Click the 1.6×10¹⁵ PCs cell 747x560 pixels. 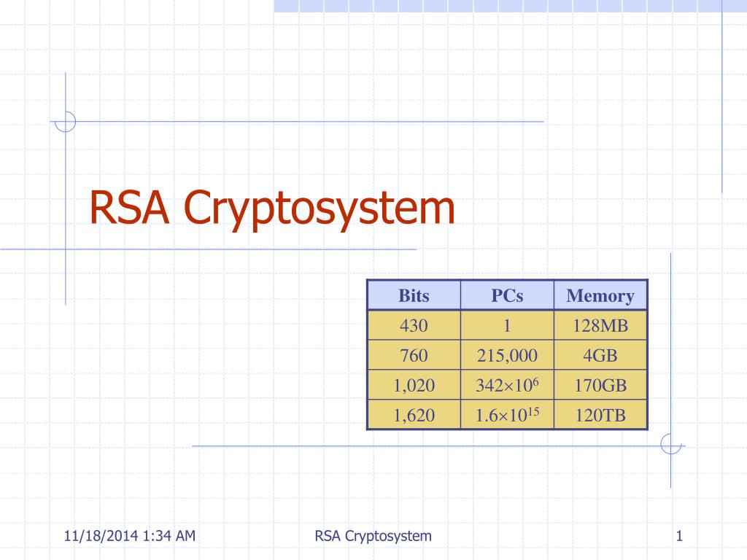(507, 415)
